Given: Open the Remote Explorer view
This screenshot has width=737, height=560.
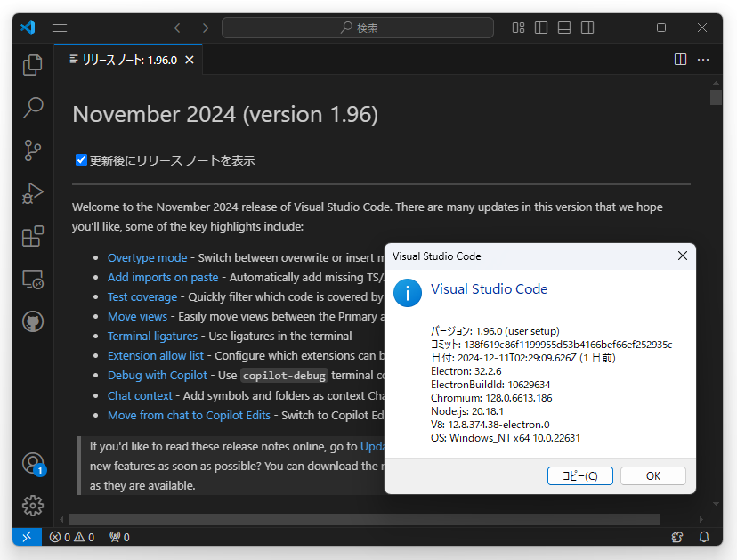Looking at the screenshot, I should point(32,279).
